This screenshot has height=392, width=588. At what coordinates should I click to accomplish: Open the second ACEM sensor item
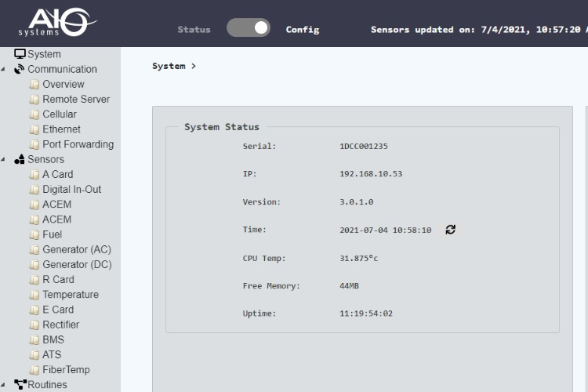pos(56,219)
